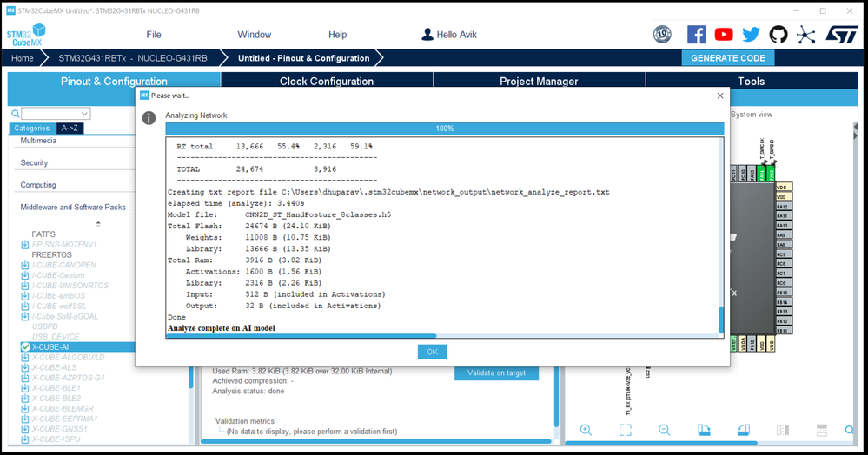Viewport: 868px width, 455px height.
Task: Open the peripheral search dropdown
Action: [84, 114]
